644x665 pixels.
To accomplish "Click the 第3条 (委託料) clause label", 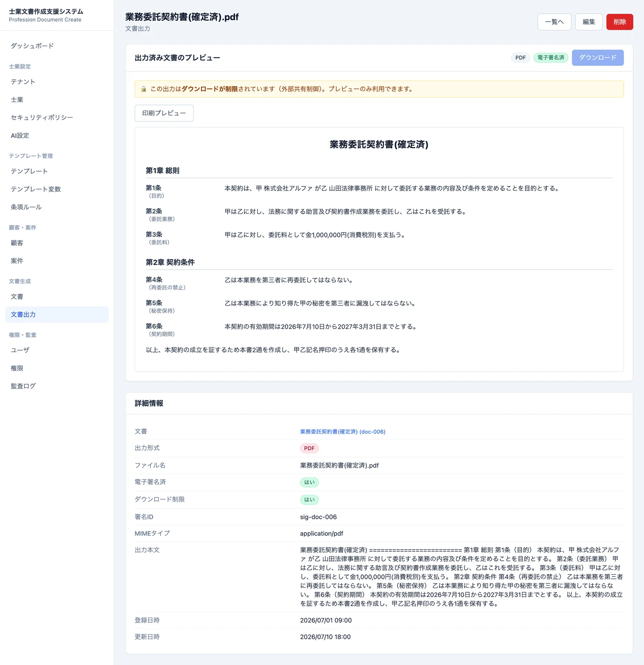I will (x=158, y=238).
